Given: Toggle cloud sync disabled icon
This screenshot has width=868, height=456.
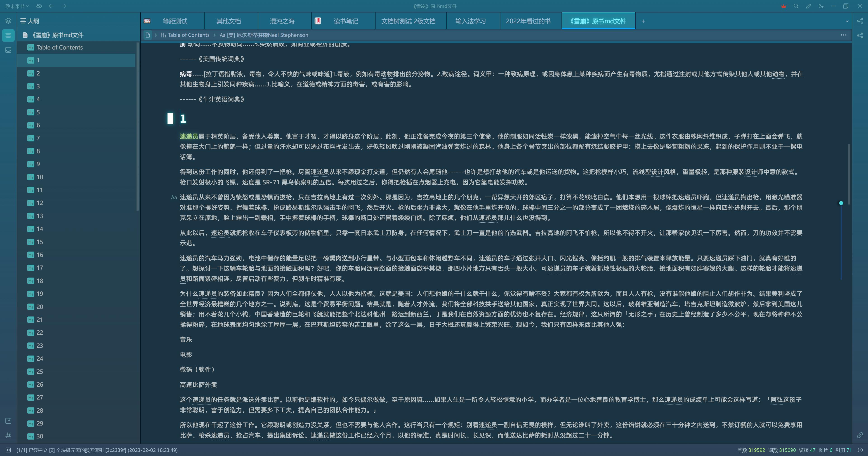Looking at the screenshot, I should [39, 6].
